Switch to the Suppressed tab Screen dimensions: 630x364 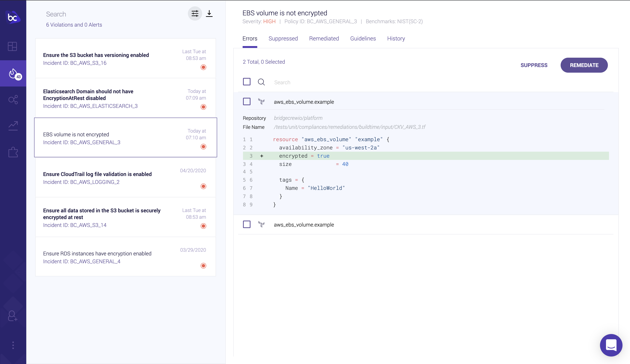point(283,38)
